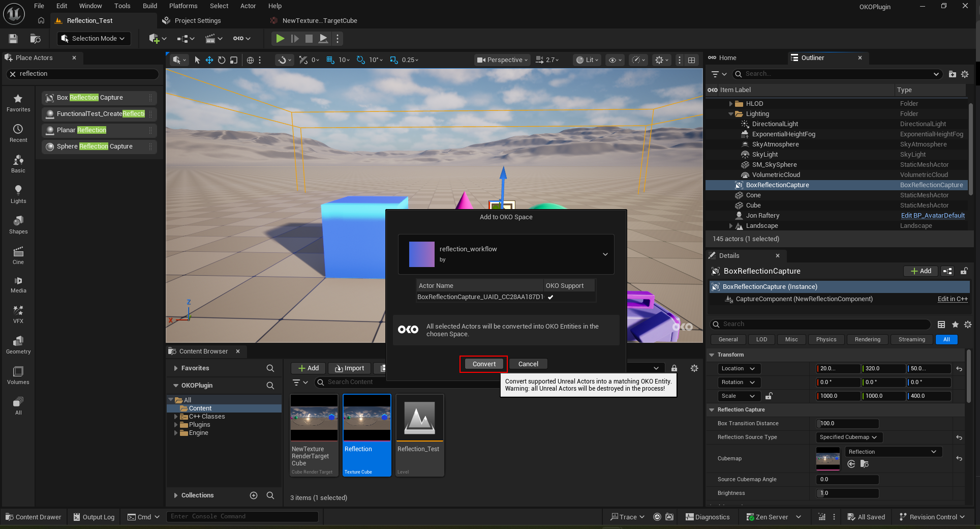Open the Build menu
Viewport: 980px width, 529px height.
pos(150,6)
